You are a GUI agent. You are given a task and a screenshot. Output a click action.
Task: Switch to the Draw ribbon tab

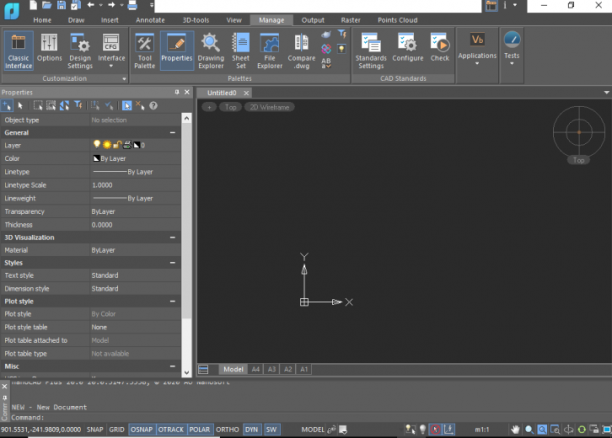(x=76, y=20)
